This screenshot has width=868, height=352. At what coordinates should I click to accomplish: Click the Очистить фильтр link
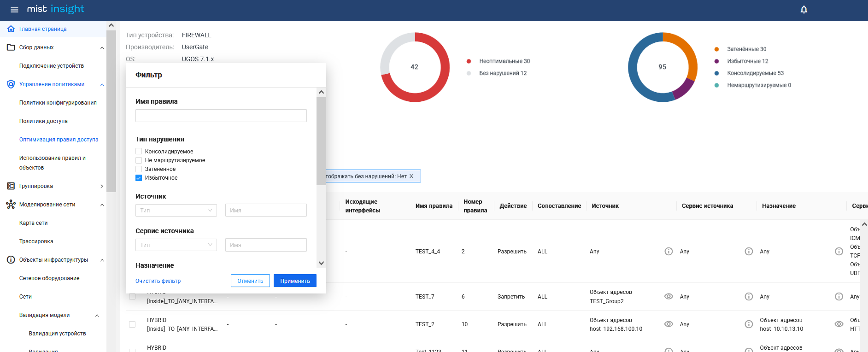click(x=158, y=281)
